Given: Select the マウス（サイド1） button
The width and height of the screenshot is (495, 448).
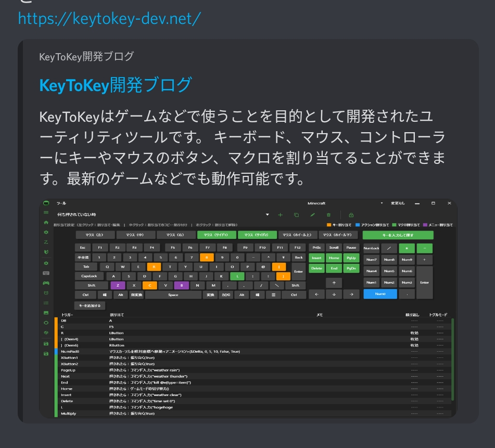Looking at the screenshot, I should pos(216,235).
